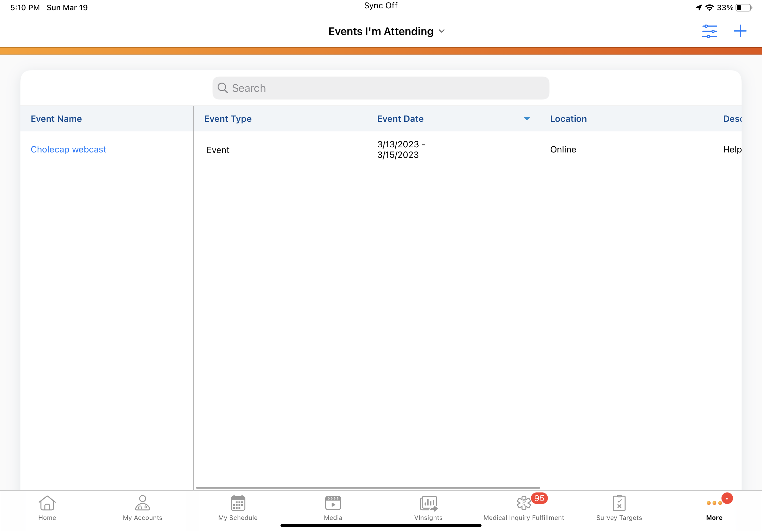
Task: Click the Search input field
Action: 381,88
